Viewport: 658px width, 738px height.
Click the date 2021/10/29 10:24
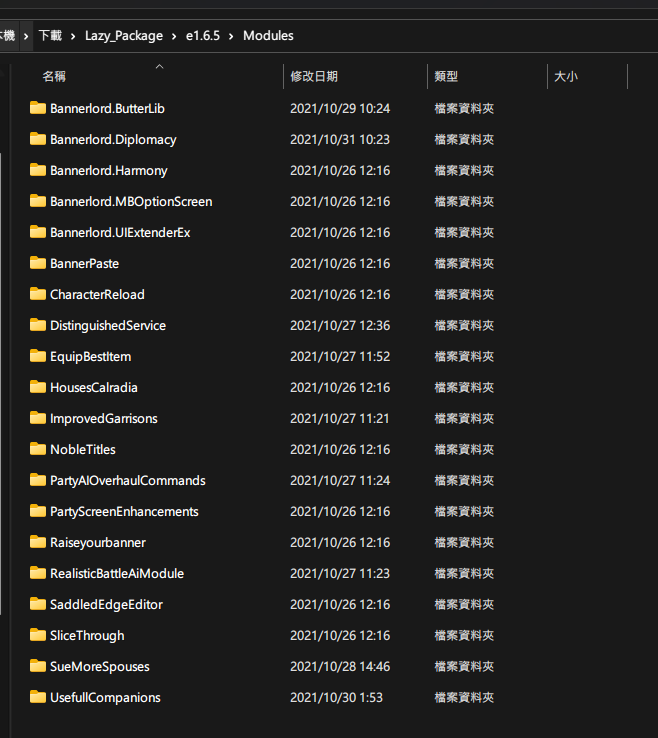tap(340, 109)
